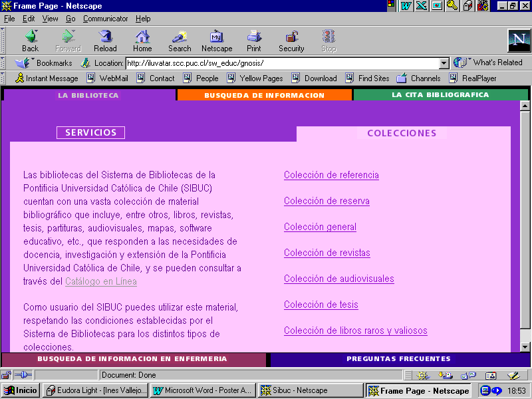This screenshot has height=399, width=532.
Task: Open the Security info icon
Action: [x=291, y=37]
